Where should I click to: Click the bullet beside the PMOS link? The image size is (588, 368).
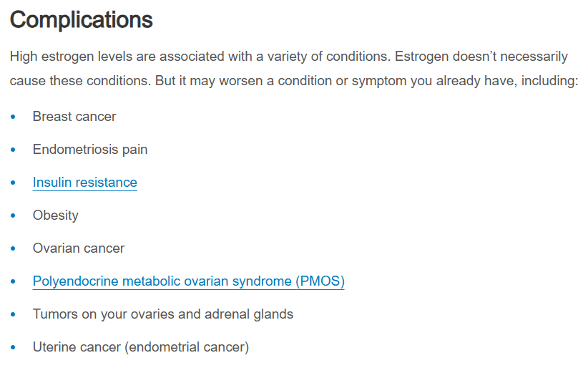(x=13, y=281)
